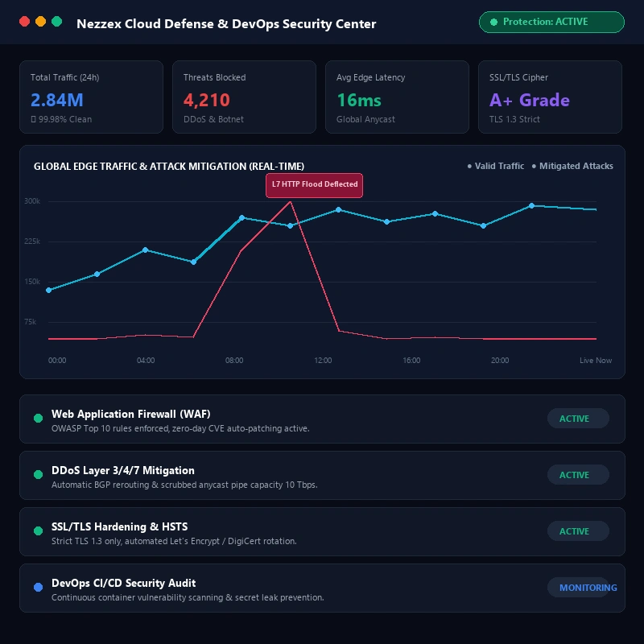This screenshot has width=644, height=644.
Task: Click the L7 HTTP Flood Deflected annotation
Action: click(314, 185)
